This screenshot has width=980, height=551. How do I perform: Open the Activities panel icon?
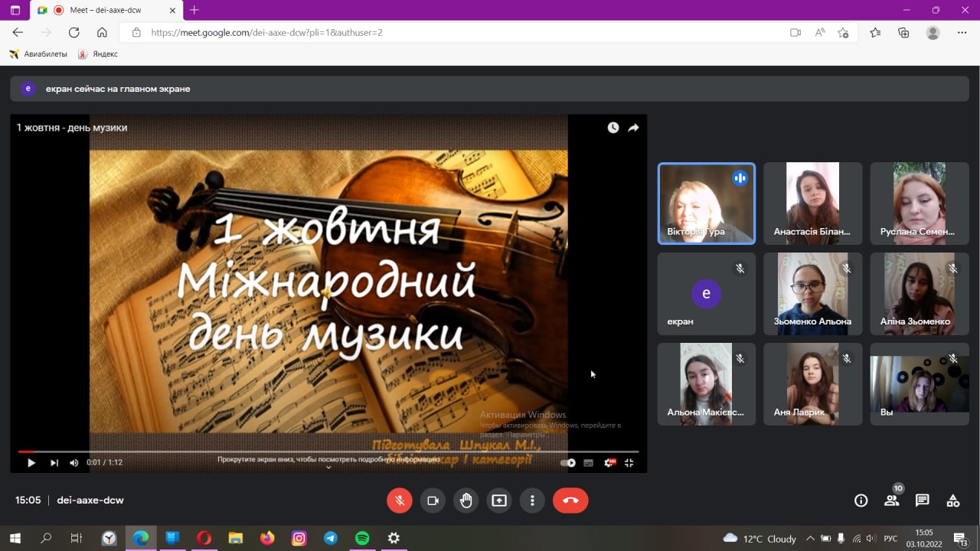953,500
